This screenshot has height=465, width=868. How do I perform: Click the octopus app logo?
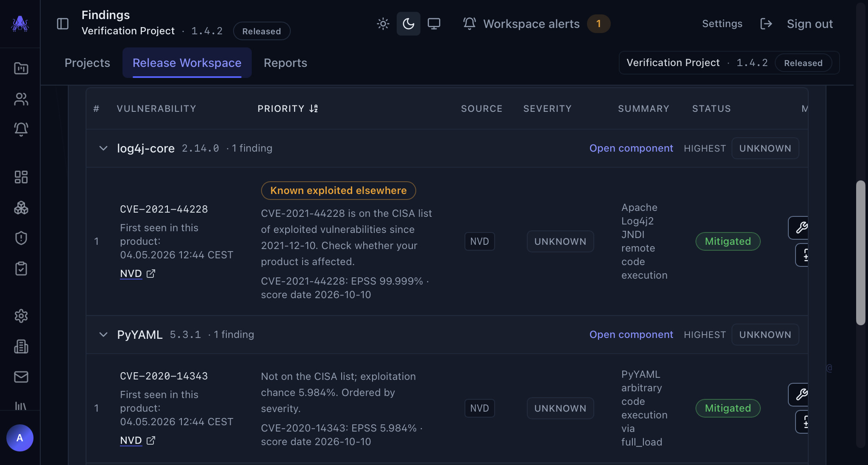pyautogui.click(x=20, y=24)
